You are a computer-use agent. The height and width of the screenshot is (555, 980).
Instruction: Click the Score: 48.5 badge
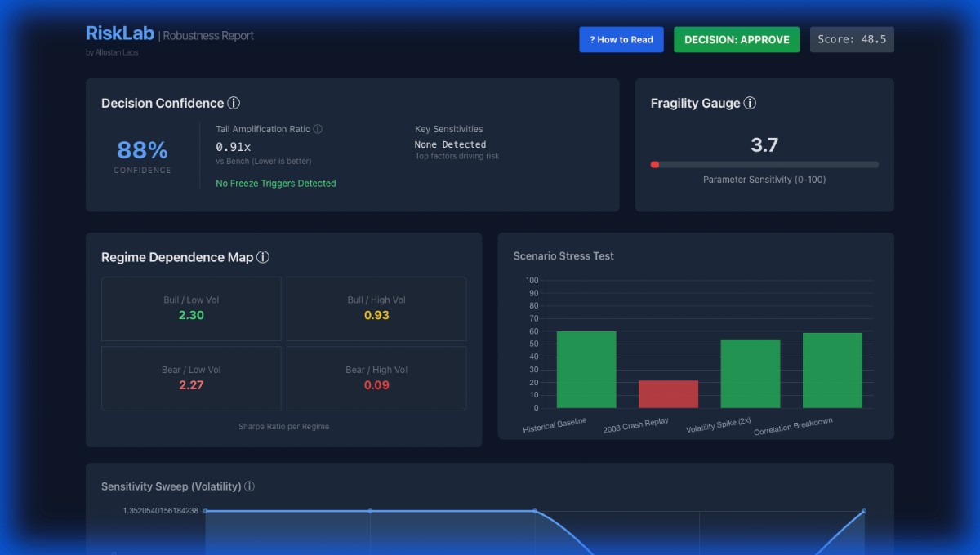852,39
